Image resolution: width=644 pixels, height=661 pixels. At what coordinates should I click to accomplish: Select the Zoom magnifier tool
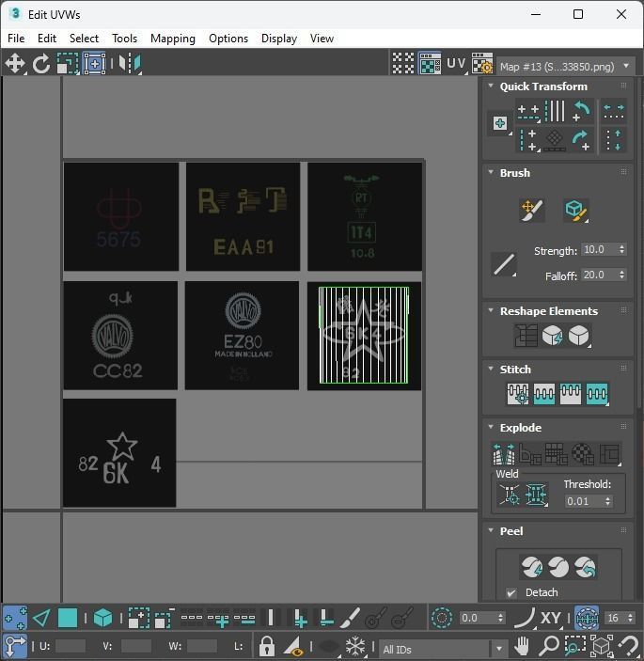[x=548, y=645]
